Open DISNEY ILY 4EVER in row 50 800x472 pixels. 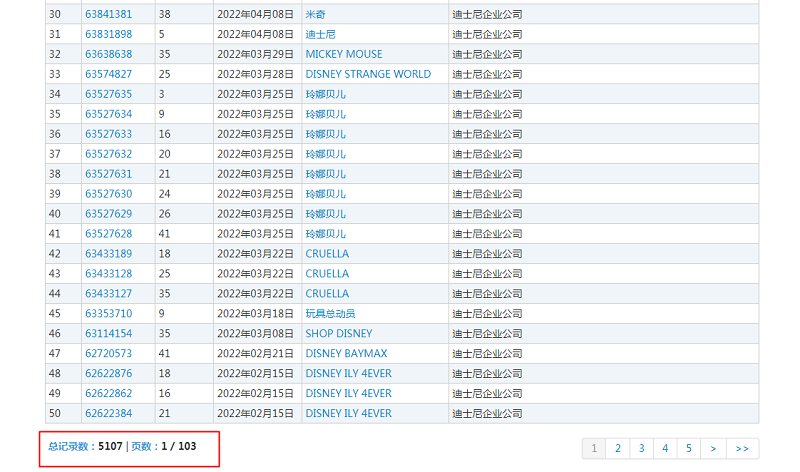click(348, 413)
